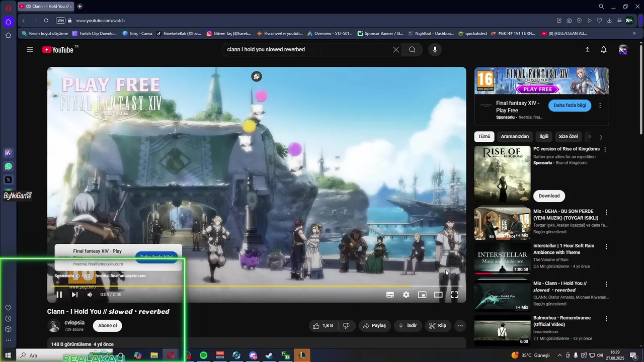Submit search with magnifier button
Viewport: 644px width, 362px height.
click(x=412, y=49)
